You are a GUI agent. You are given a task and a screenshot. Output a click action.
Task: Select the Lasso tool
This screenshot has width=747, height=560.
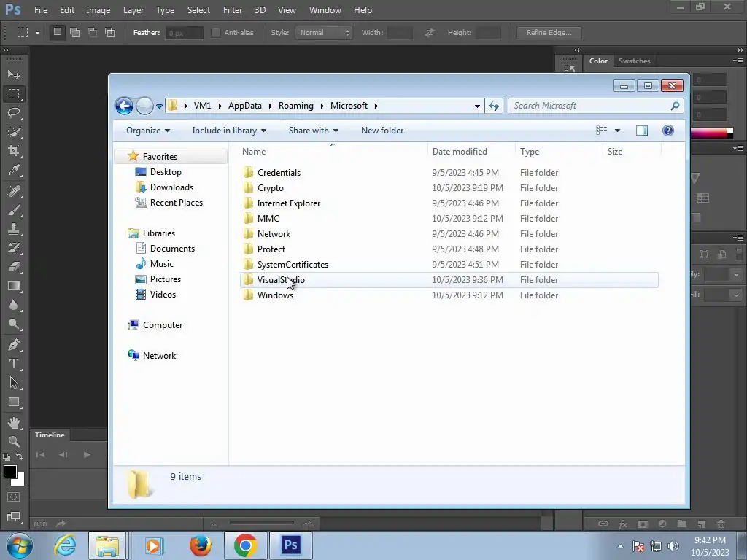click(x=14, y=113)
